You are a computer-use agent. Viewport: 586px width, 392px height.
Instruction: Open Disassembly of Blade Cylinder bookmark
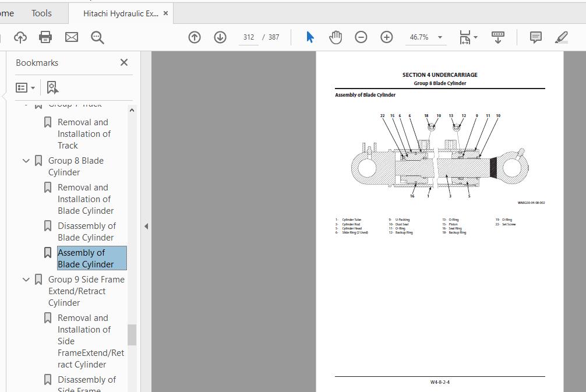[x=86, y=231]
